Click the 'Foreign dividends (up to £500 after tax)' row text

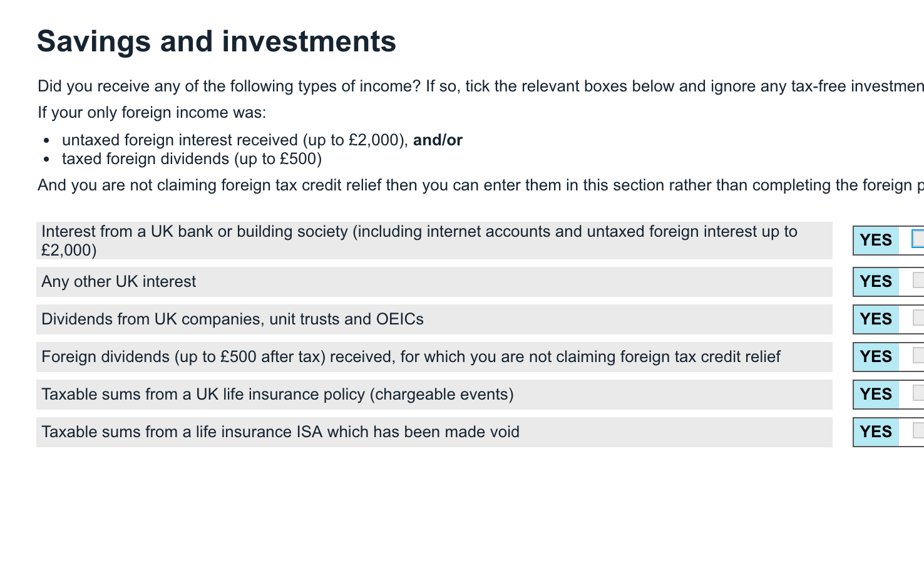(x=411, y=357)
